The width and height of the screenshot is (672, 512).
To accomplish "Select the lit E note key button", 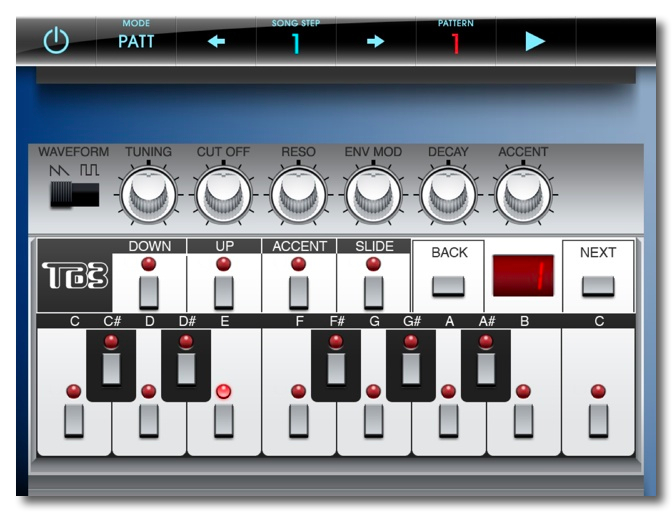I will tap(224, 420).
